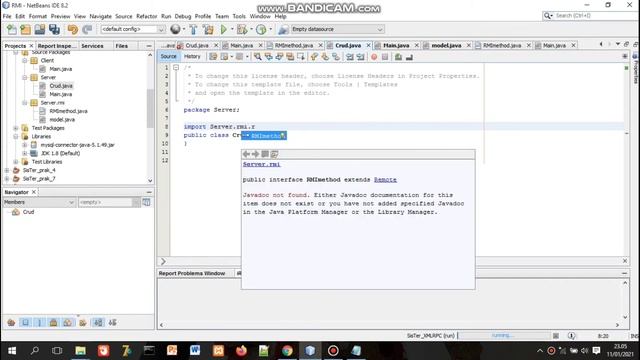Switch to the Files tab
This screenshot has height=360, width=640.
tap(122, 46)
